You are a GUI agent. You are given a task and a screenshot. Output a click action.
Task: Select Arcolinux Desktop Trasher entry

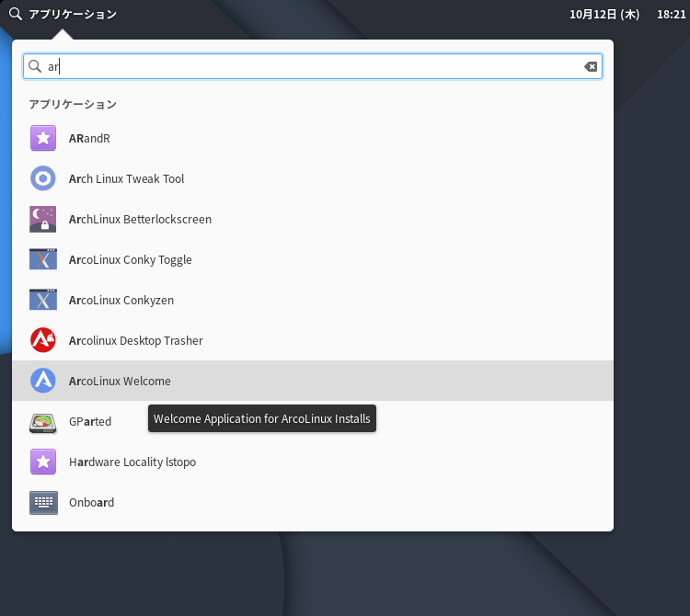tap(313, 340)
